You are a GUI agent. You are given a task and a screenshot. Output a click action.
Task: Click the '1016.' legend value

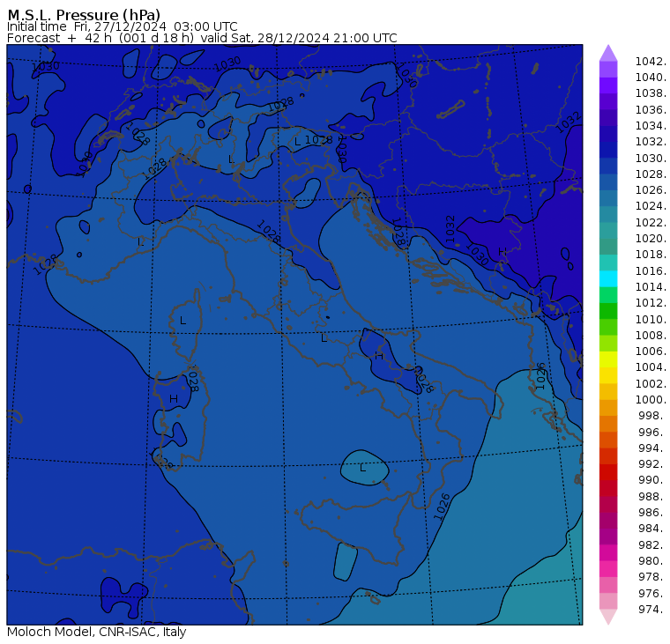coord(651,270)
